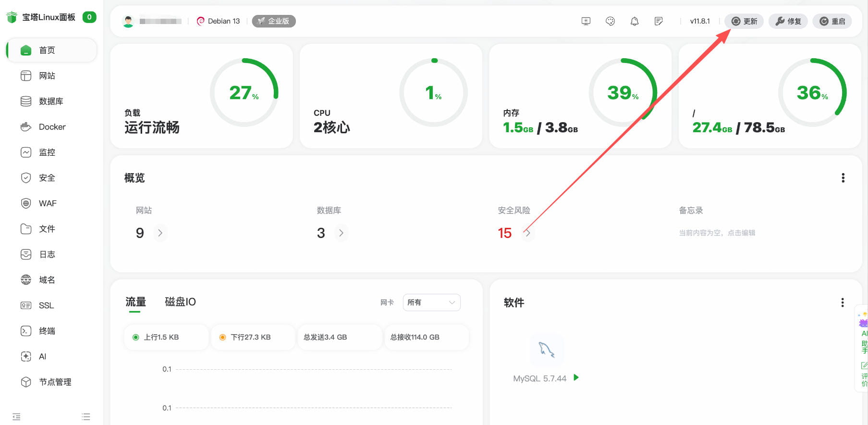868x425 pixels.
Task: Click the red 15 security risk number
Action: tap(505, 233)
